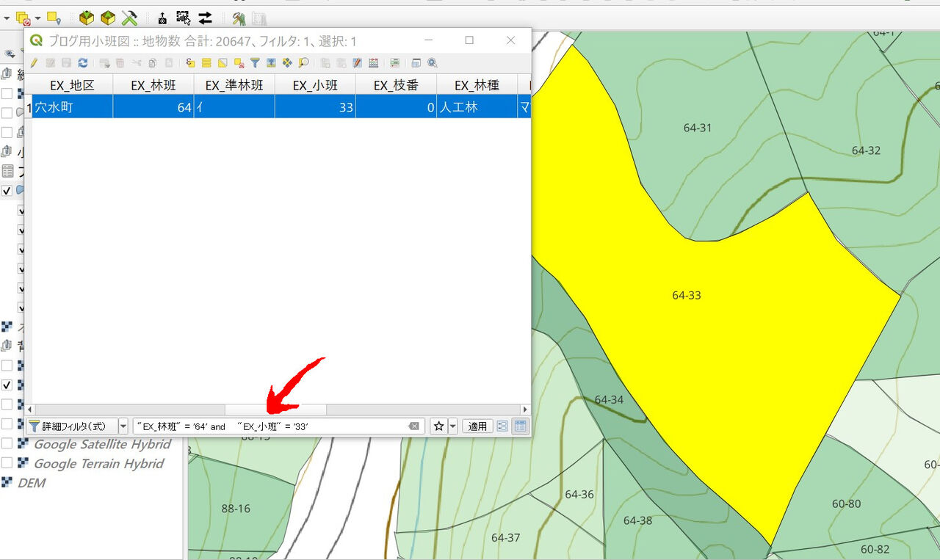940x560 pixels.
Task: Click the 64-34 polygon label on the map
Action: pyautogui.click(x=609, y=400)
